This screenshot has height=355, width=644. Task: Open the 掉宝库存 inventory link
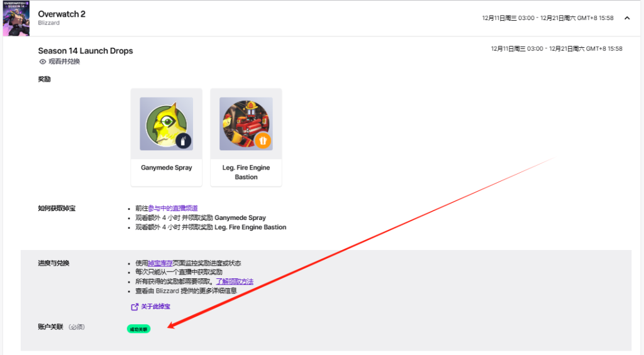[x=160, y=263]
